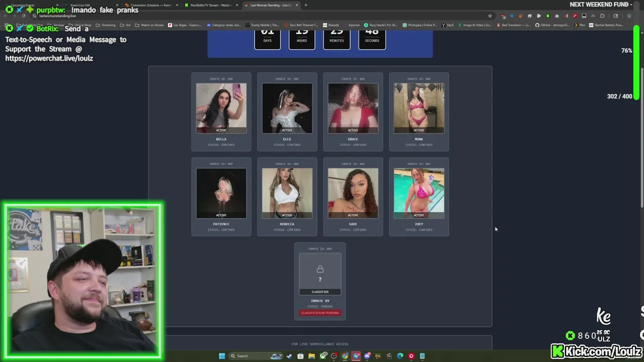Open Sade's inmate photo card

(353, 193)
